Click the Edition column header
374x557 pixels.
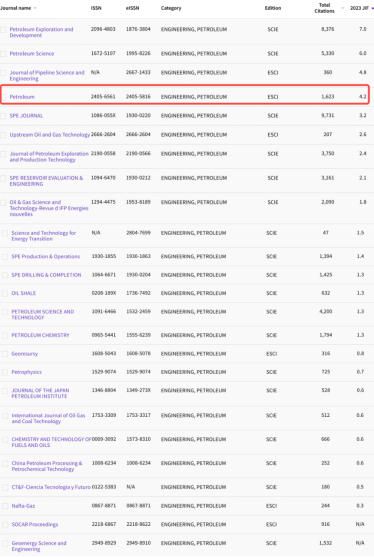tap(273, 8)
